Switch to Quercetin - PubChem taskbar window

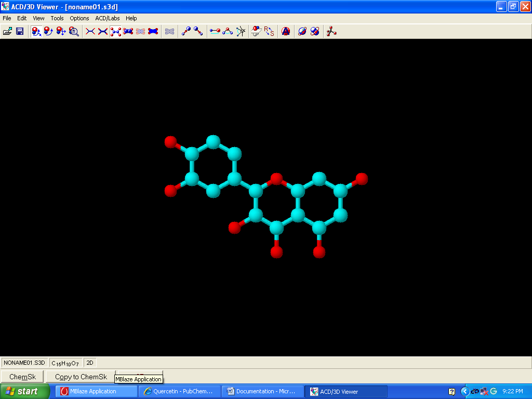click(179, 391)
